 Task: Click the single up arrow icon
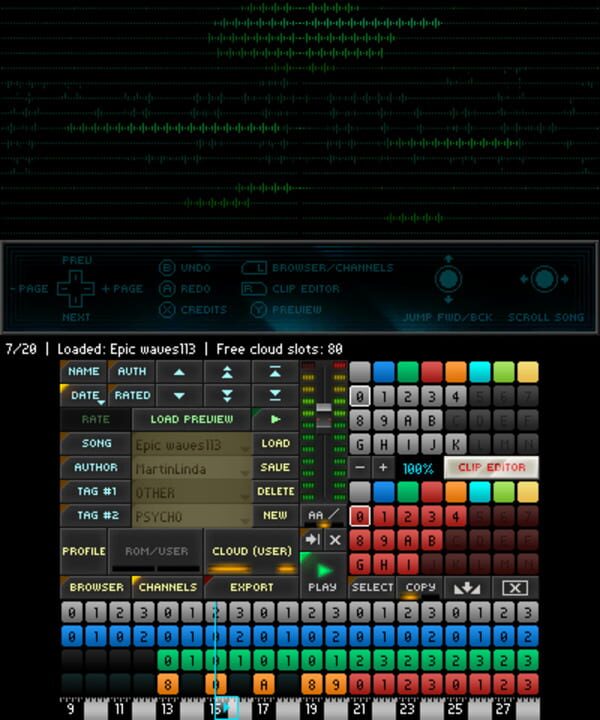click(180, 372)
